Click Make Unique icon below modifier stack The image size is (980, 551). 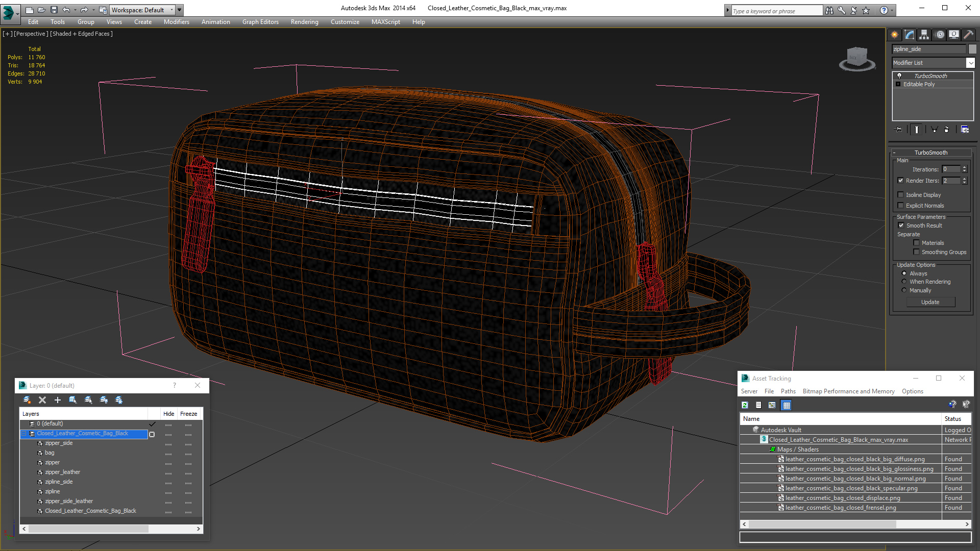point(934,130)
